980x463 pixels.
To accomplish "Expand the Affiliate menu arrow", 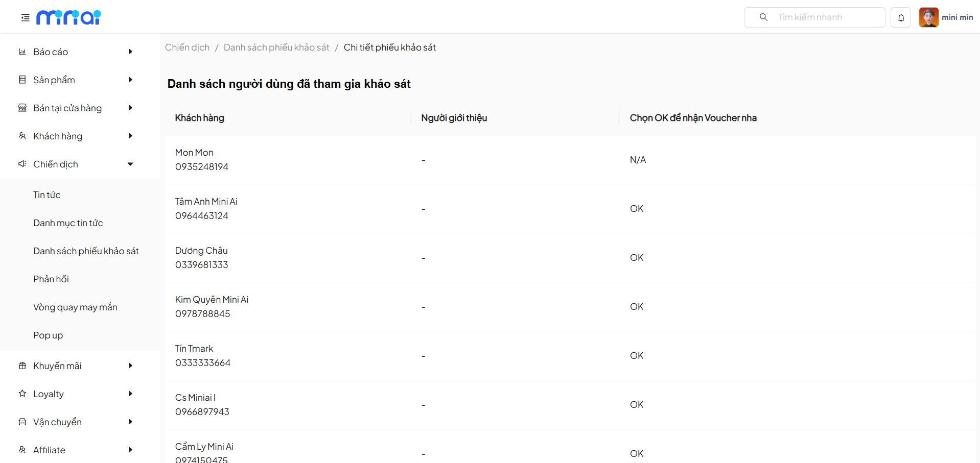I will click(x=130, y=450).
